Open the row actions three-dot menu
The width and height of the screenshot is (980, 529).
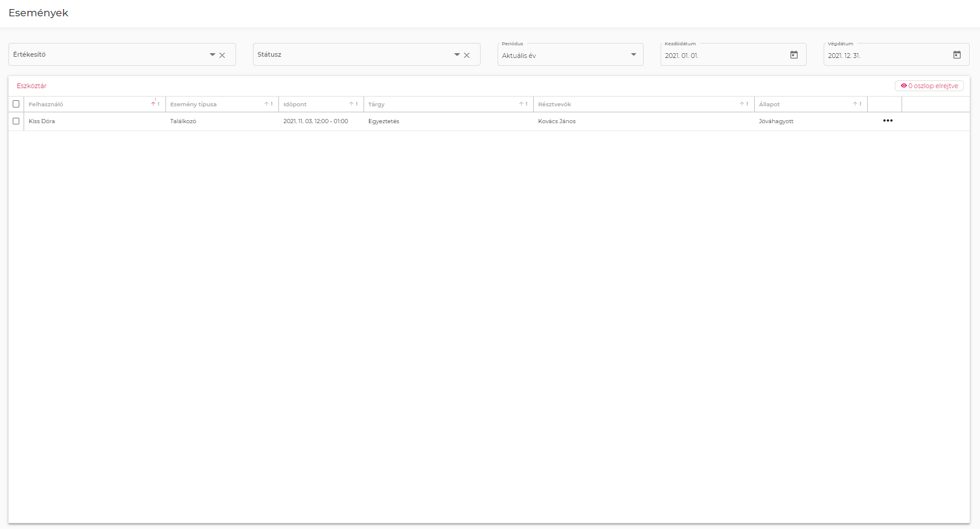tap(887, 121)
